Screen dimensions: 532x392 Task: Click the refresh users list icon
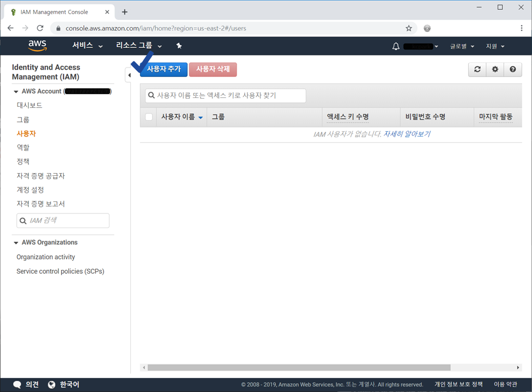pos(477,69)
